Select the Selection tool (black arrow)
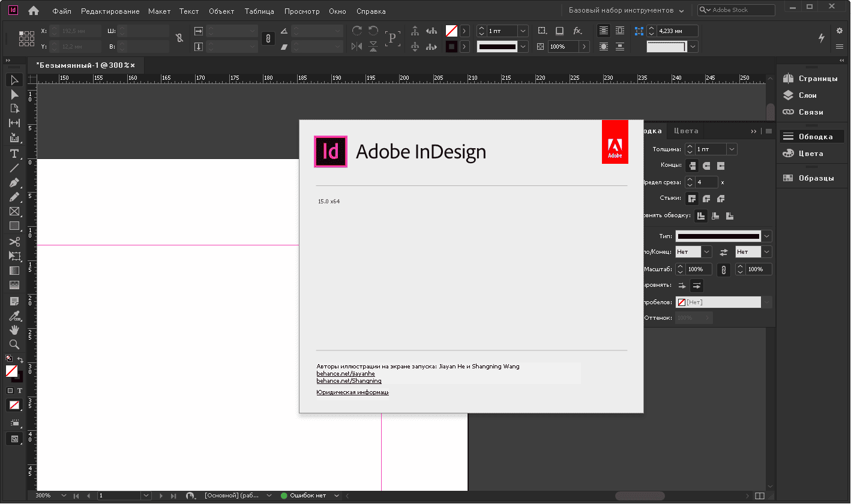Viewport: 851px width, 504px height. point(14,80)
